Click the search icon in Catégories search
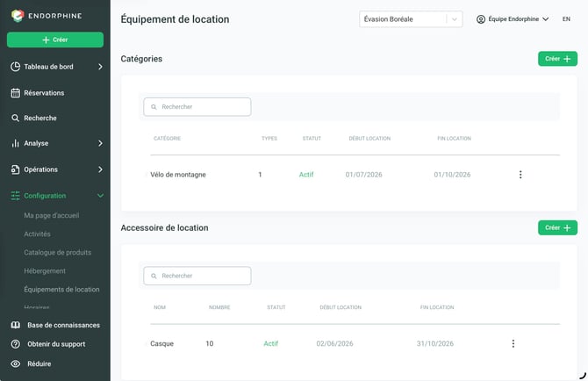The height and width of the screenshot is (381, 588). coord(154,107)
